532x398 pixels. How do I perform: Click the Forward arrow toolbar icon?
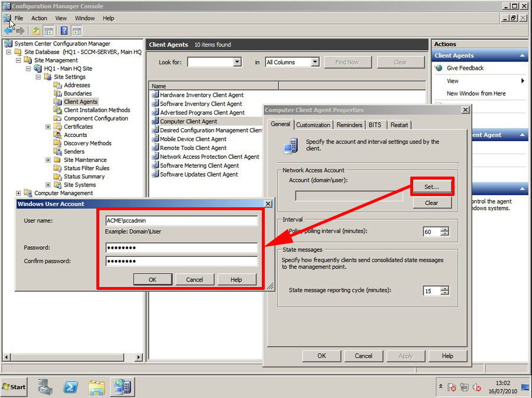coord(20,31)
